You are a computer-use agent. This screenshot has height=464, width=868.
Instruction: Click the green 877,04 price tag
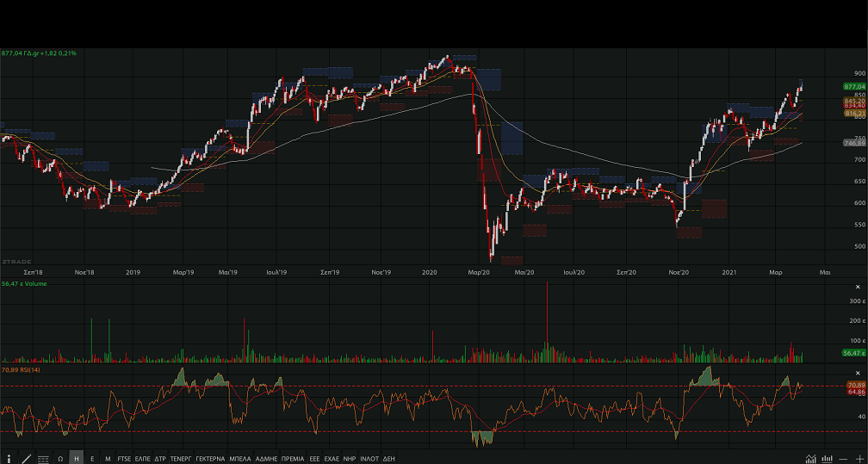coord(855,86)
